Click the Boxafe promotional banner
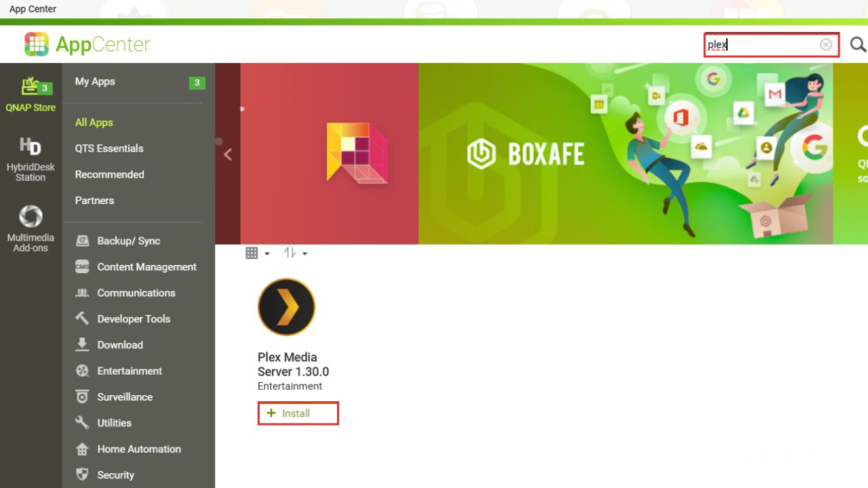The image size is (868, 488). [x=624, y=155]
